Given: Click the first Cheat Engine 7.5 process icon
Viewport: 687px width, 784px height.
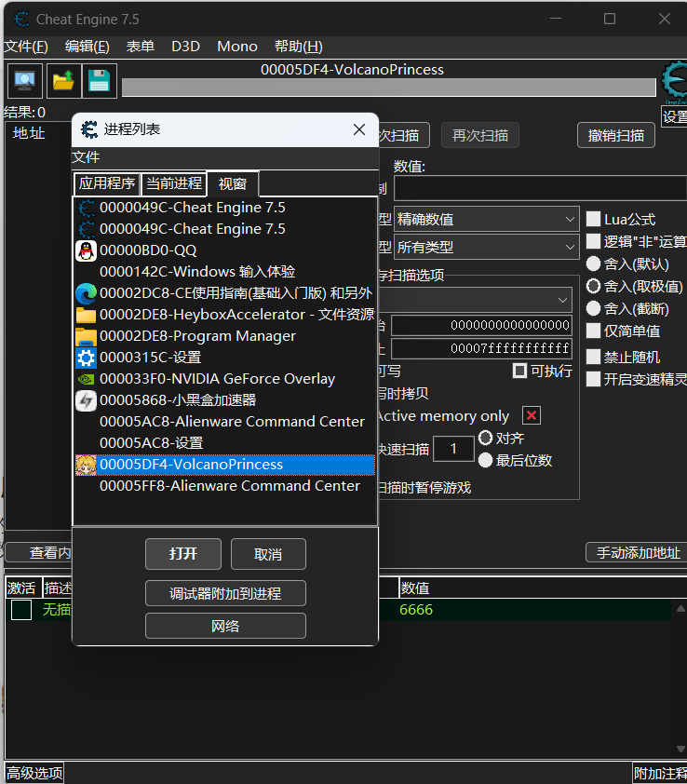Looking at the screenshot, I should click(86, 208).
